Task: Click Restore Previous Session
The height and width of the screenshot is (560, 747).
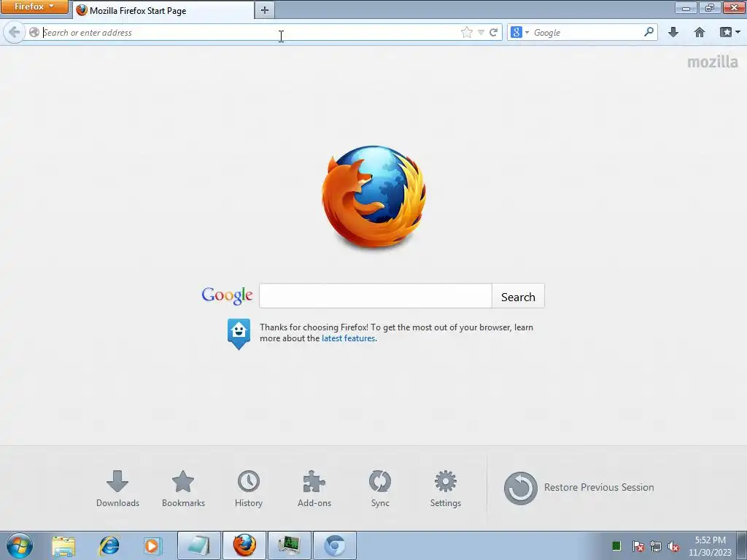Action: point(578,488)
